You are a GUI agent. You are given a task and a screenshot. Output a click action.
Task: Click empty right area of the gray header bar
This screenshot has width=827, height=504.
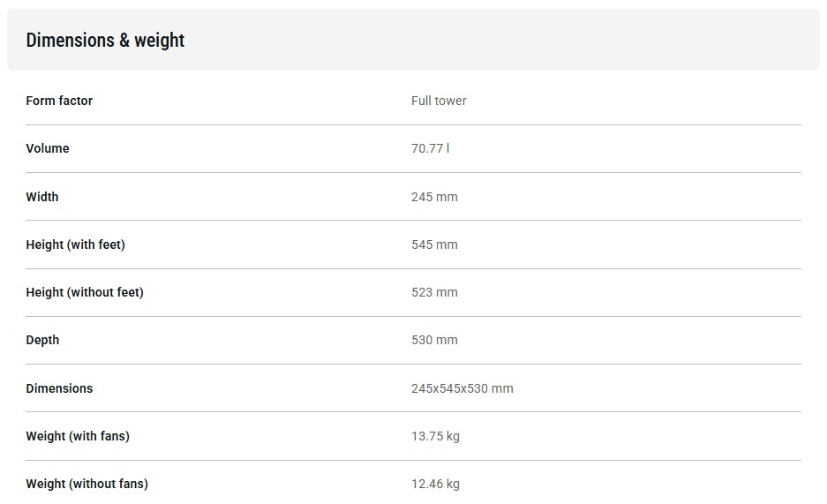(x=618, y=41)
